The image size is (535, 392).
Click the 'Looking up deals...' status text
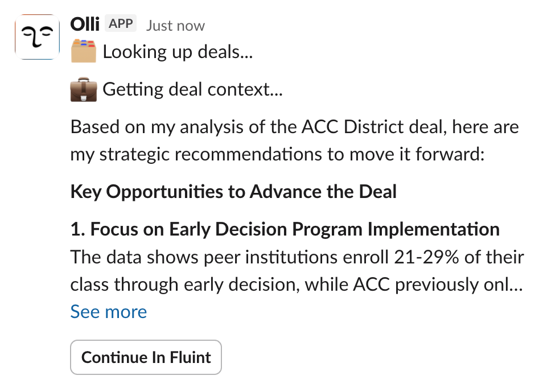point(178,52)
